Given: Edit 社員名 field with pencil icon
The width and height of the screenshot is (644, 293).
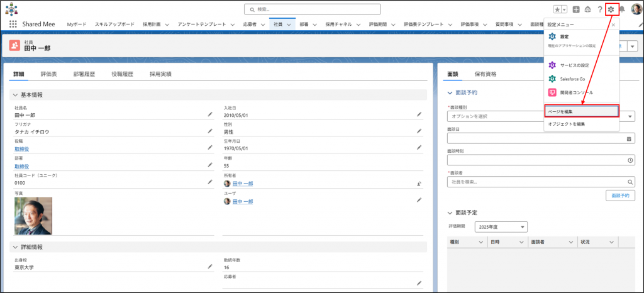Looking at the screenshot, I should coord(210,114).
